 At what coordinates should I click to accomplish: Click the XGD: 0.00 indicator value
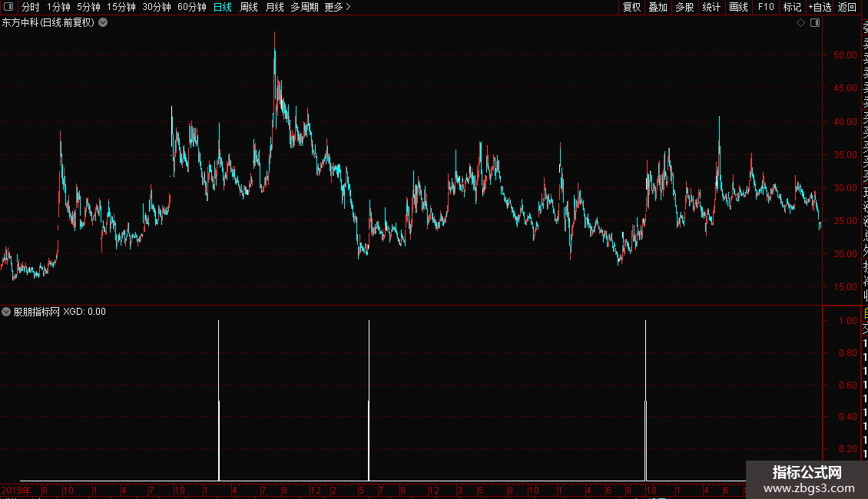(84, 312)
